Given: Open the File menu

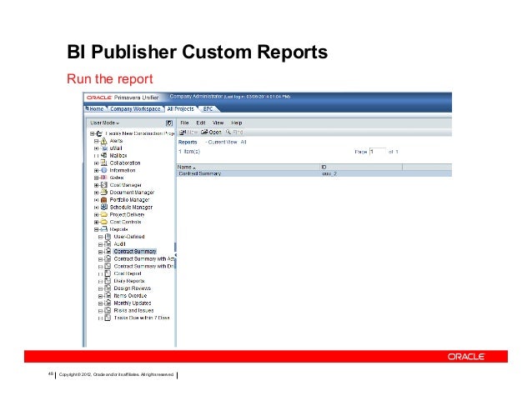Looking at the screenshot, I should point(184,123).
